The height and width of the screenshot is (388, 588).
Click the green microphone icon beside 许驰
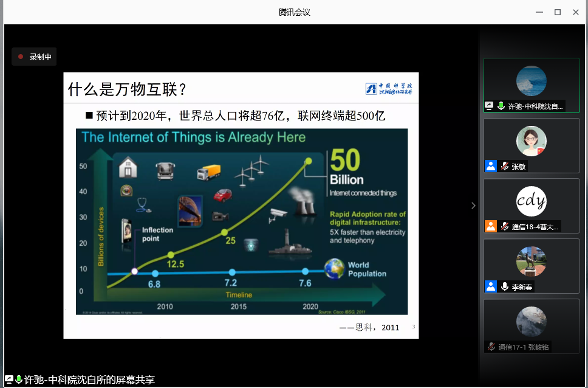tap(501, 106)
